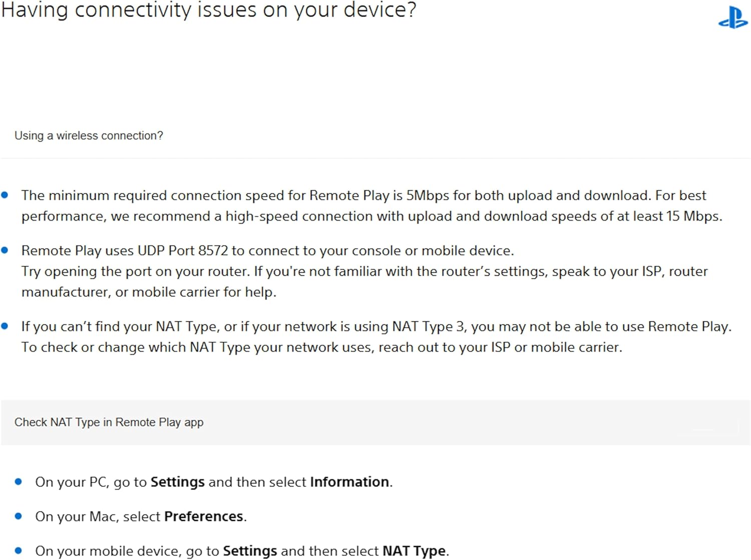Click the bullet next to 'On your PC'
Screen dimensions: 751x560
coord(19,481)
